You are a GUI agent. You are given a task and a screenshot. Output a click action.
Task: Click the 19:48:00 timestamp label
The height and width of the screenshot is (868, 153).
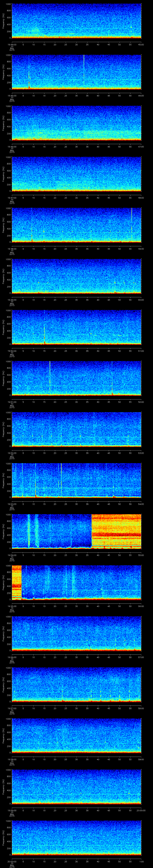point(12,249)
